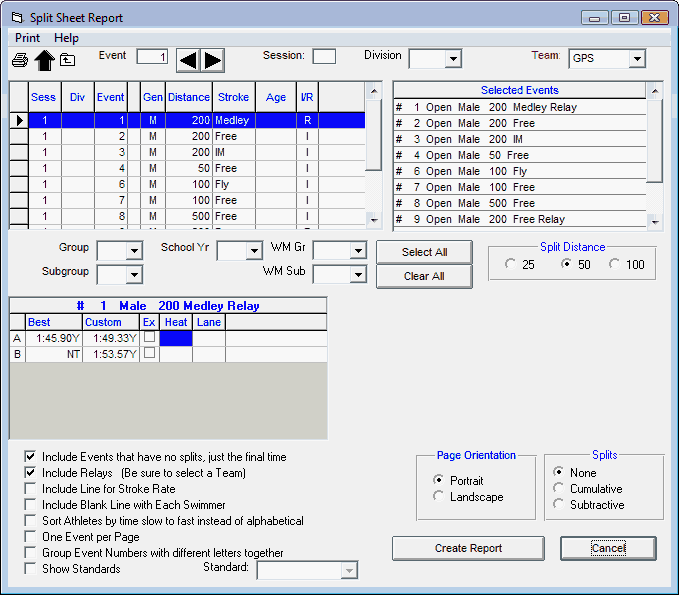Open the School Yr dropdown
This screenshot has height=595, width=679.
253,250
